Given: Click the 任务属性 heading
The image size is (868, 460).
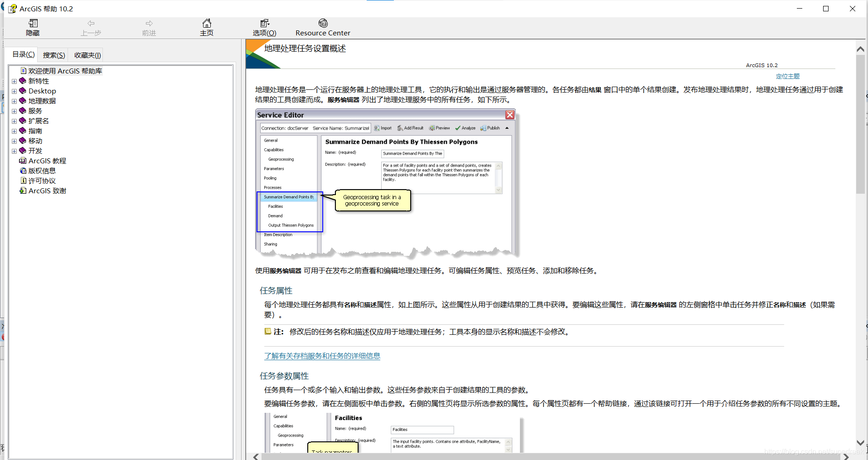Looking at the screenshot, I should tap(276, 291).
